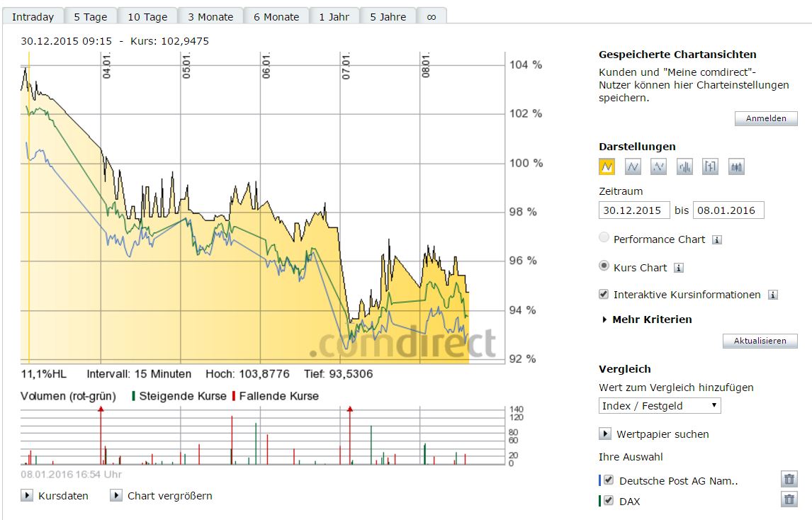Click the Tief: 93,5306 value
Viewport: 812px width, 520px height.
click(338, 374)
